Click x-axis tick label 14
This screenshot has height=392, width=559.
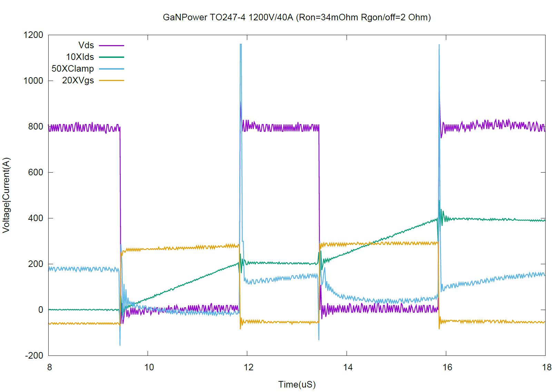coord(348,367)
